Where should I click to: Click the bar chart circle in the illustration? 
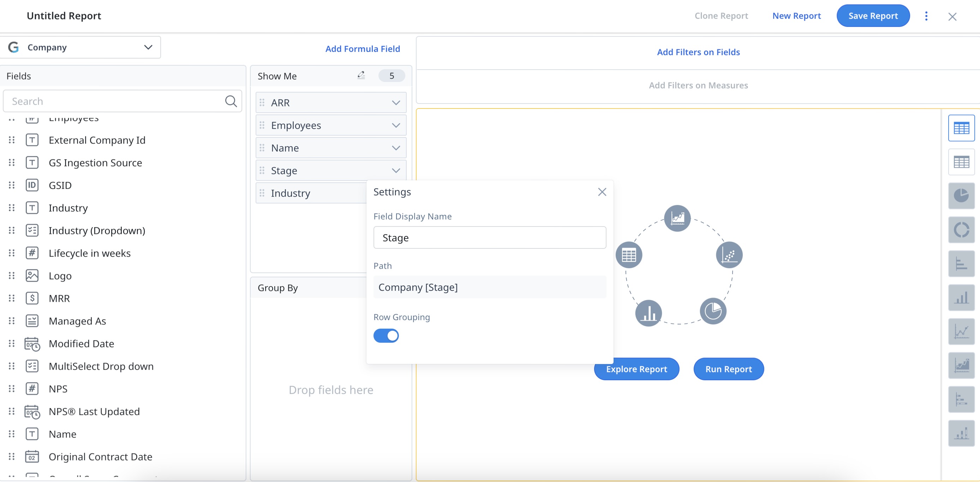(648, 313)
